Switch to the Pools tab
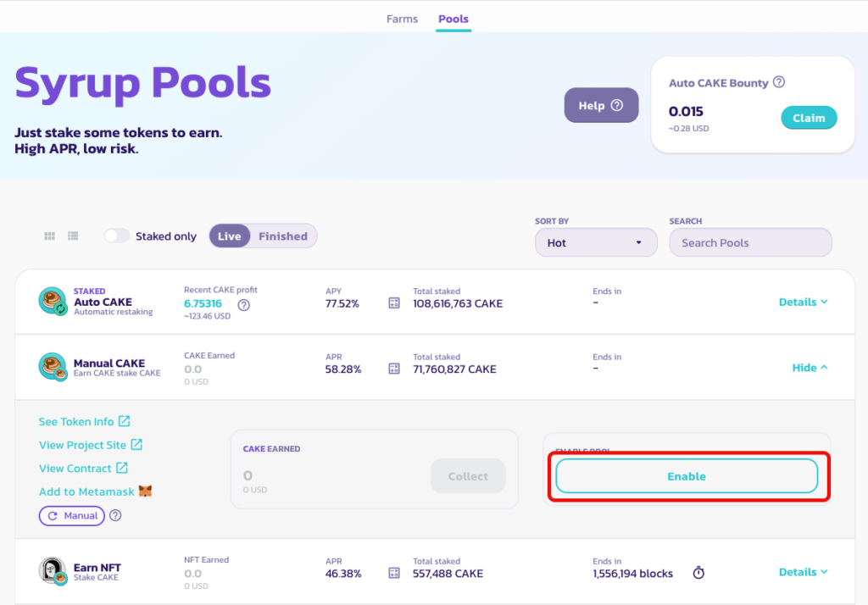This screenshot has height=605, width=868. pyautogui.click(x=453, y=19)
